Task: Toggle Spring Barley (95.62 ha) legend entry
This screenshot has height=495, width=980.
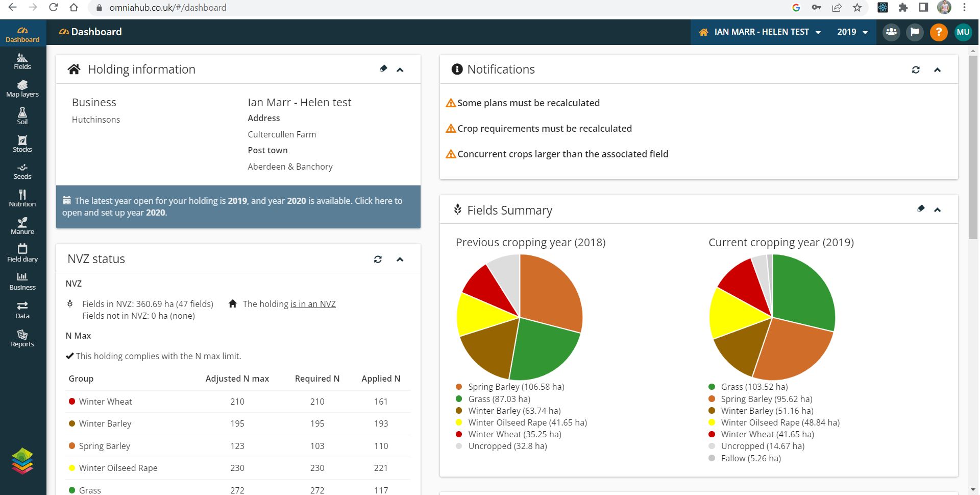Action: pos(761,399)
